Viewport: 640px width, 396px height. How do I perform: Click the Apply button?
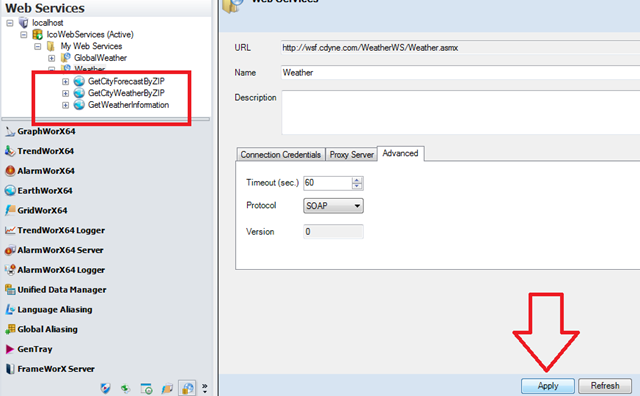tap(547, 386)
